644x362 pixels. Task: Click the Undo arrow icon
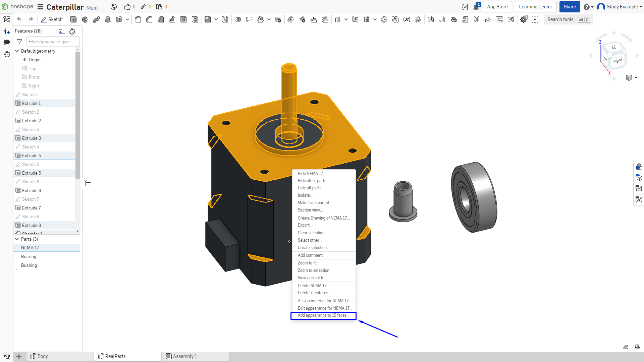(19, 19)
